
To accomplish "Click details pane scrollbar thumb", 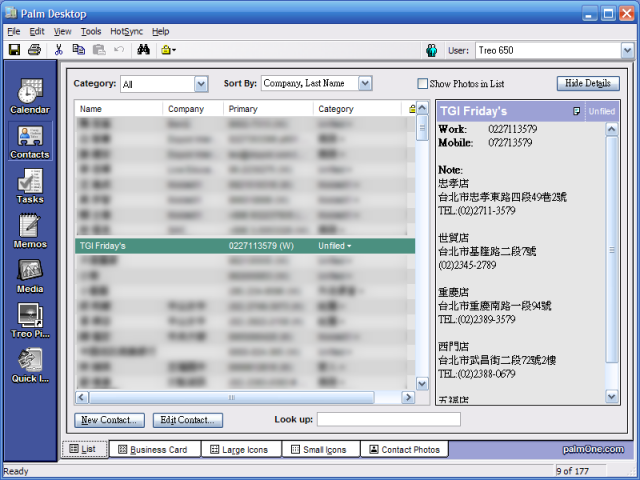I will tap(611, 250).
